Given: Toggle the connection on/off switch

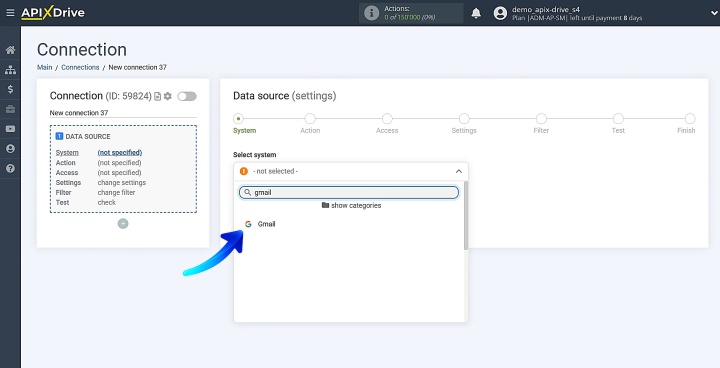Looking at the screenshot, I should 187,96.
